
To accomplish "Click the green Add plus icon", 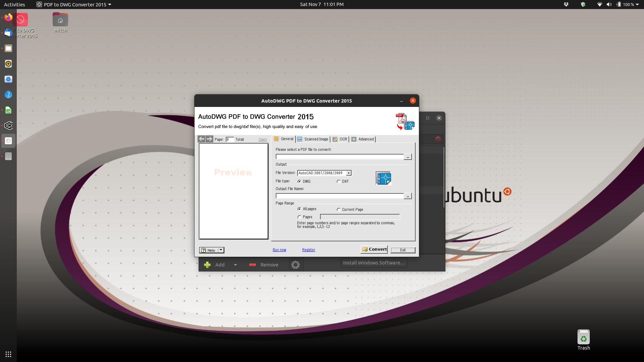I will coord(207,264).
